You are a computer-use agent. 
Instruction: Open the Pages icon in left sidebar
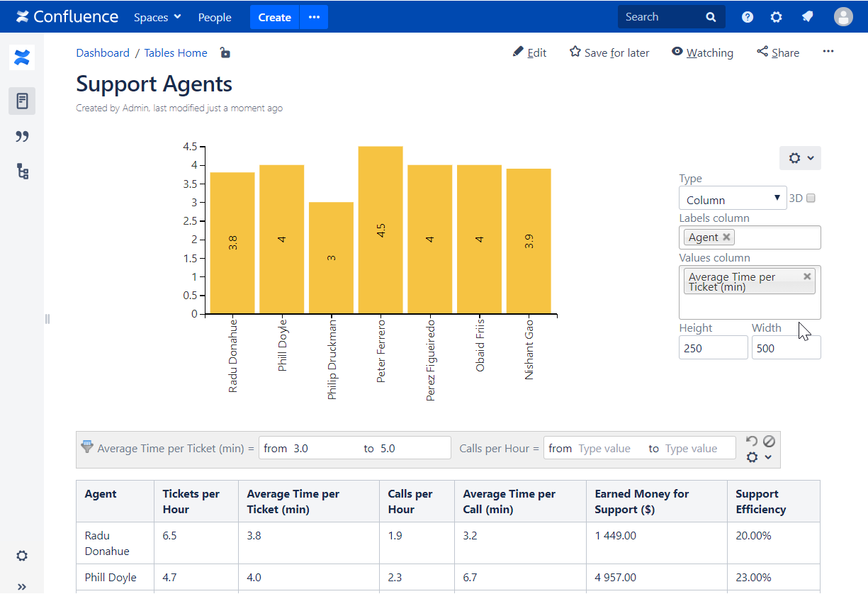pyautogui.click(x=22, y=101)
